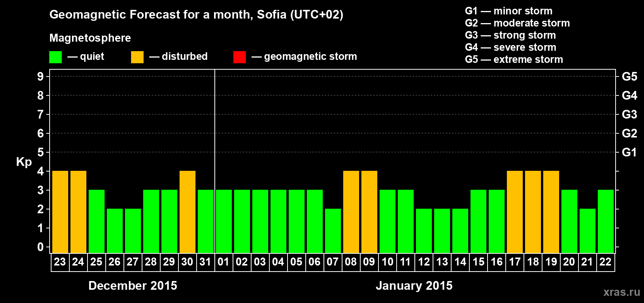Click the 'G3 — strong storm' legend line
The height and width of the screenshot is (303, 644).
click(x=510, y=35)
